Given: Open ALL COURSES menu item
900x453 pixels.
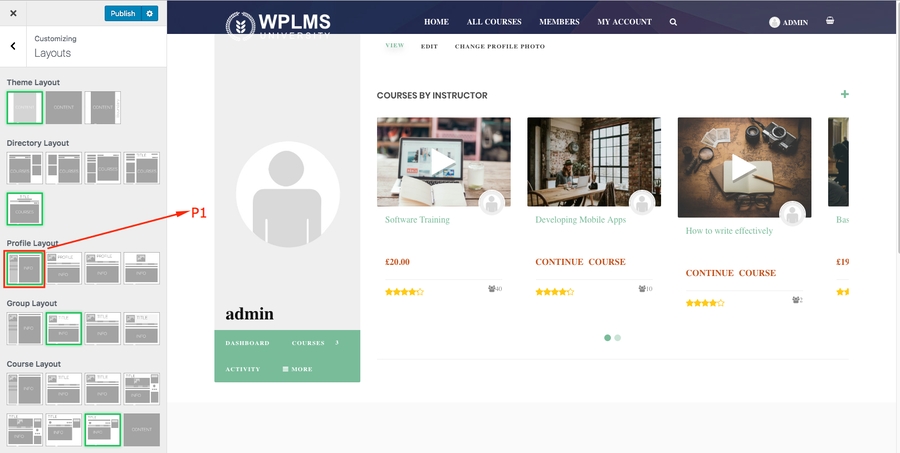Looking at the screenshot, I should [494, 22].
